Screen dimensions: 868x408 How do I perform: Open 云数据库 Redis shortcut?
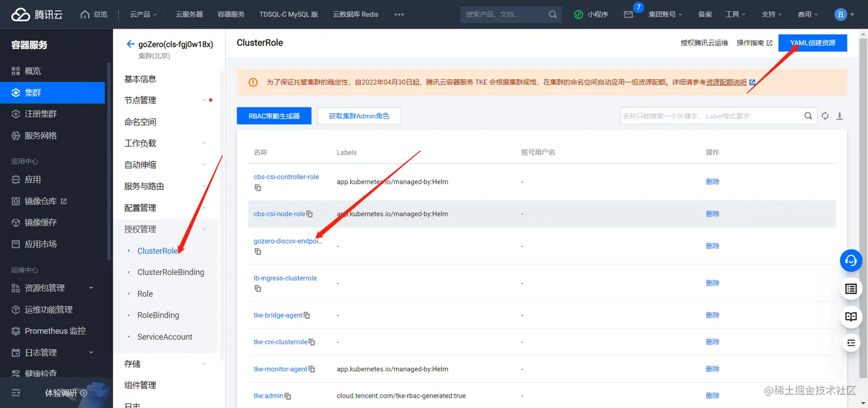(355, 14)
